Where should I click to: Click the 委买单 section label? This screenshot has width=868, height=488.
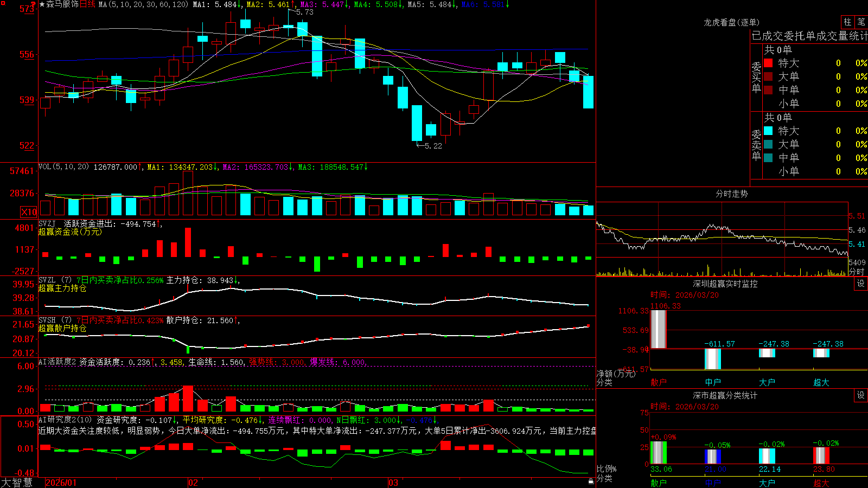(756, 77)
